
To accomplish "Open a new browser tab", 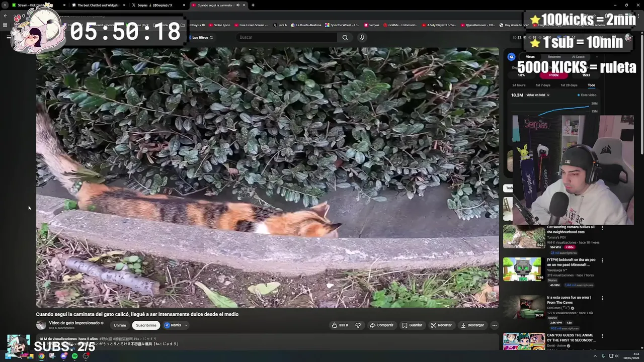I will click(253, 5).
